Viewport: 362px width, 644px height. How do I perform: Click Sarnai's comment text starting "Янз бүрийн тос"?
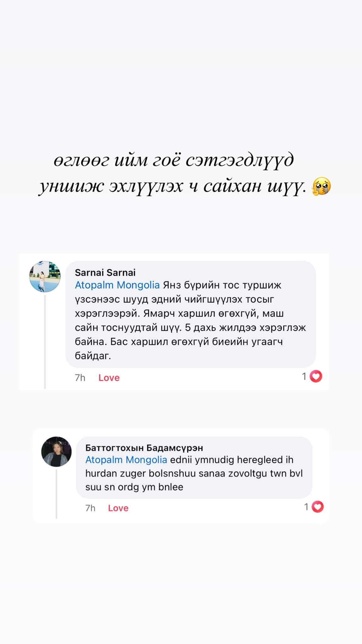click(x=190, y=321)
